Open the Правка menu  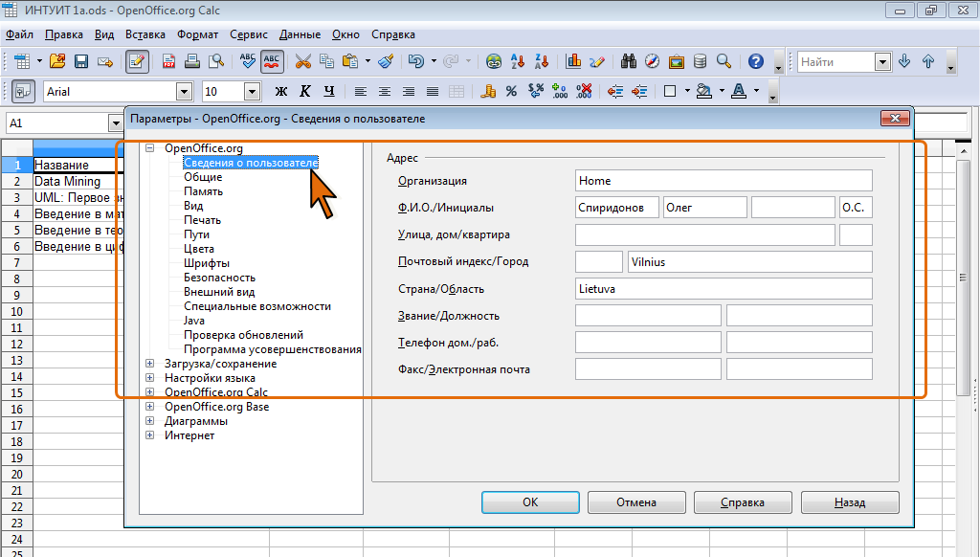pos(64,34)
